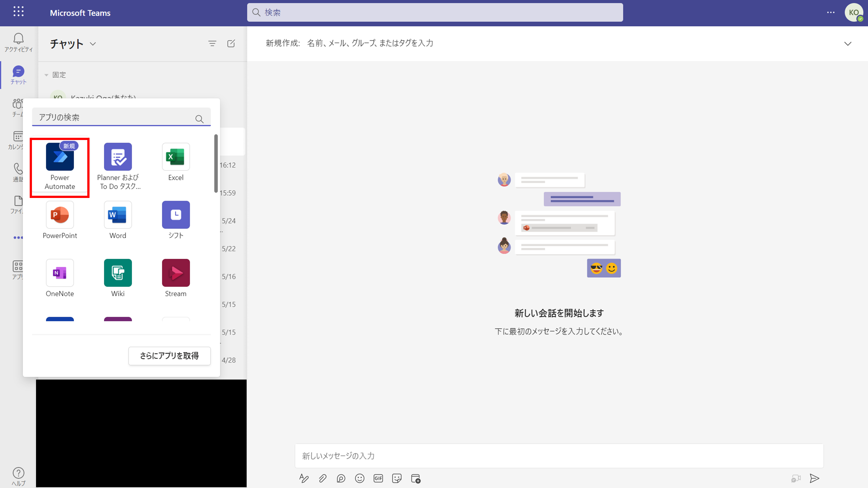
Task: Open the OneNote app
Action: click(x=60, y=278)
